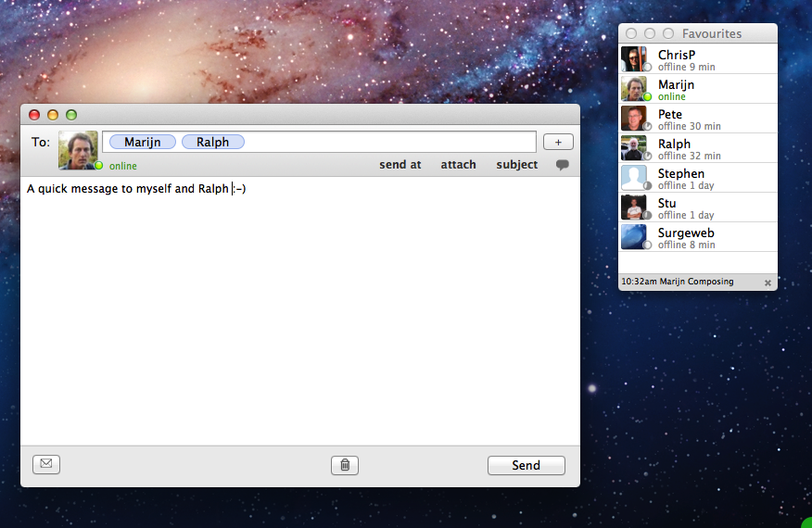Click the Favourites window title bar
The image size is (812, 528).
point(698,33)
